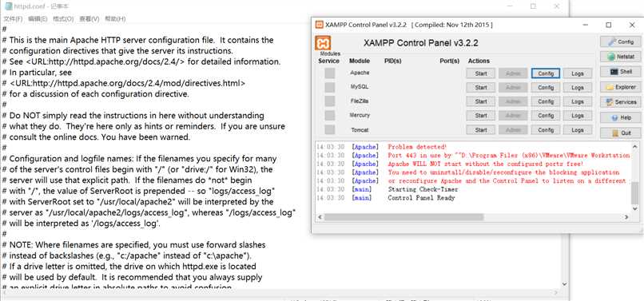
Task: Toggle the MySQL service checkbox
Action: 329,88
